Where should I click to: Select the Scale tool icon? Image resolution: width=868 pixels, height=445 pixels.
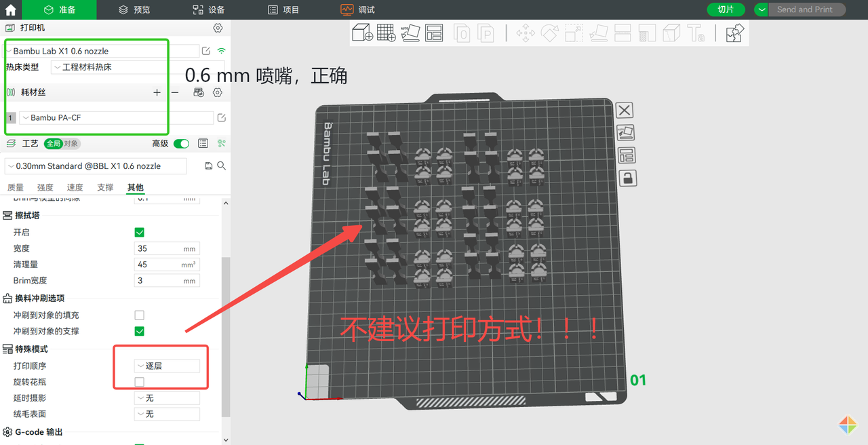point(574,33)
